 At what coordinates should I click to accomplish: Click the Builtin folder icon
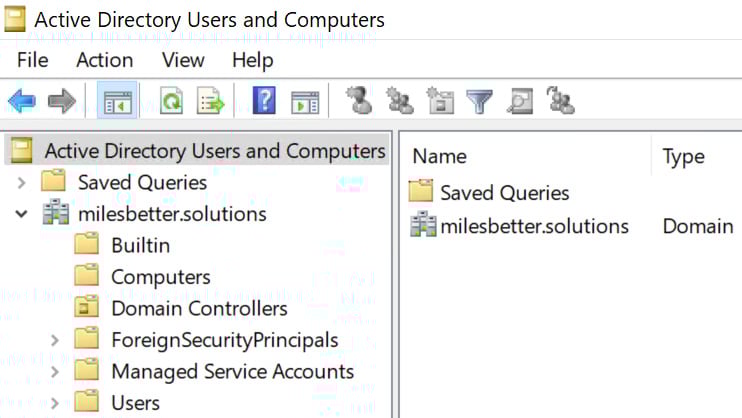tap(87, 243)
